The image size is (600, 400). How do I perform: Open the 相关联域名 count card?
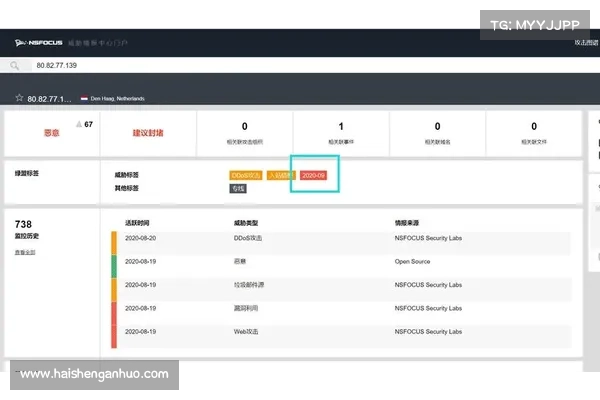click(437, 132)
